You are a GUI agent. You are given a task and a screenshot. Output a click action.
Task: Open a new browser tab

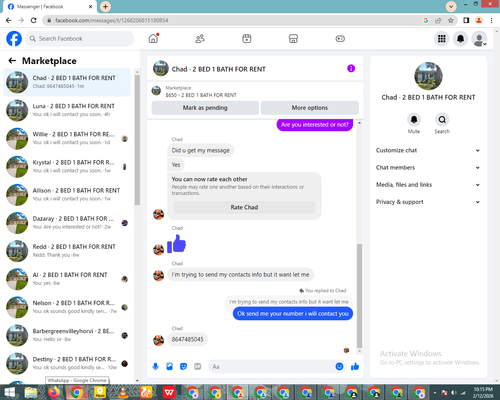coord(105,6)
